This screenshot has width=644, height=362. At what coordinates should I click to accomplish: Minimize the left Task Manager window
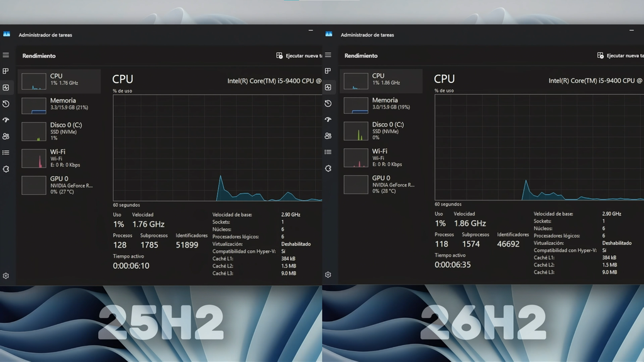(x=311, y=30)
